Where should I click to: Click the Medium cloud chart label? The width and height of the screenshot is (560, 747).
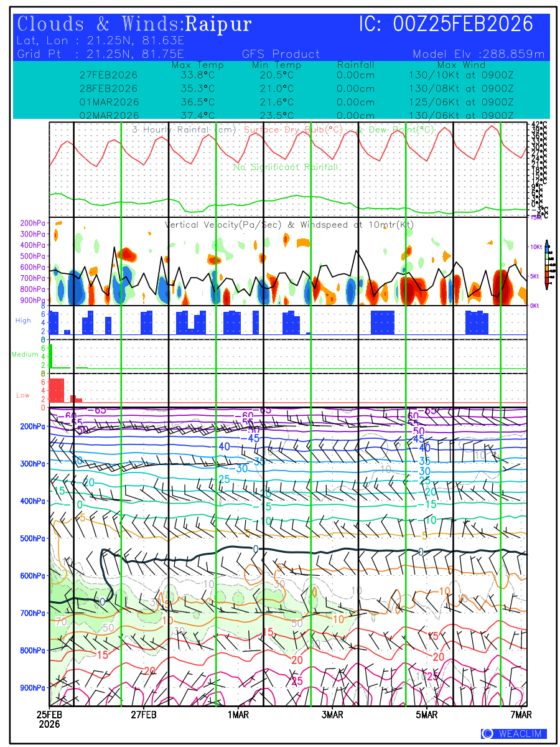[x=25, y=355]
